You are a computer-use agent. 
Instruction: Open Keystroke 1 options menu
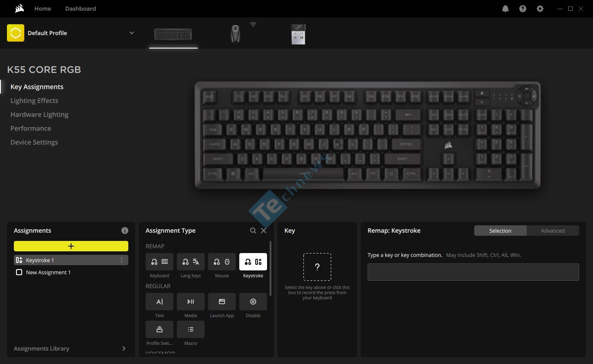pos(121,260)
